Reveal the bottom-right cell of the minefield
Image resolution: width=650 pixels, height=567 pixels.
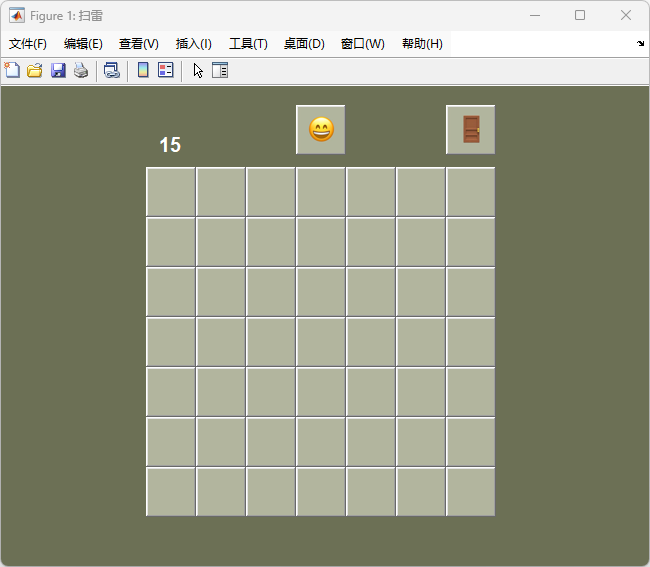coord(471,492)
